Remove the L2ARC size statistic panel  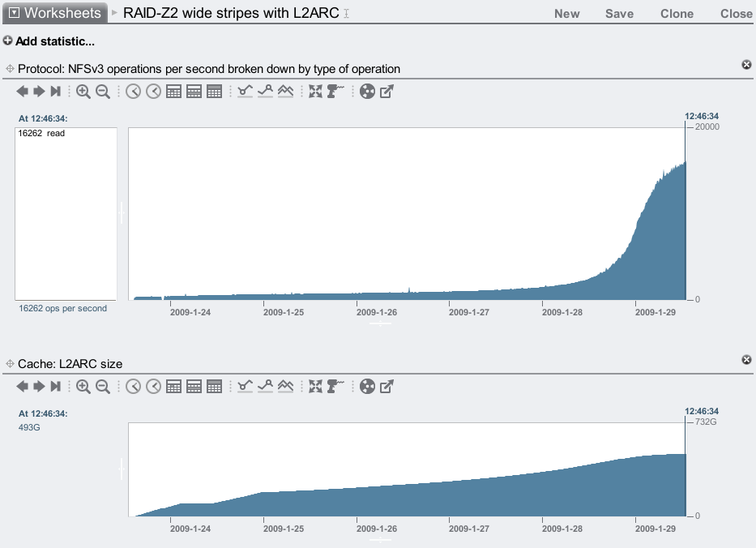[746, 360]
